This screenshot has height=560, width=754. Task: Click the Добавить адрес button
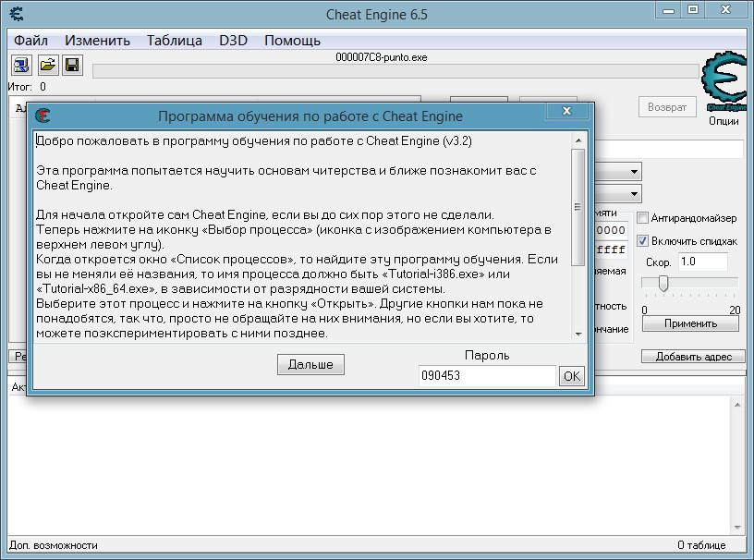(x=693, y=357)
